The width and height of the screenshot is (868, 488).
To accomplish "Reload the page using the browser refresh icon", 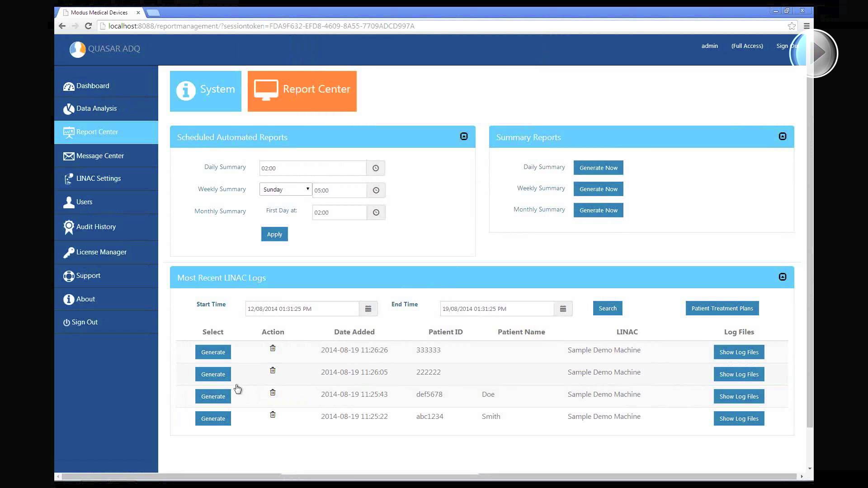I will [89, 26].
